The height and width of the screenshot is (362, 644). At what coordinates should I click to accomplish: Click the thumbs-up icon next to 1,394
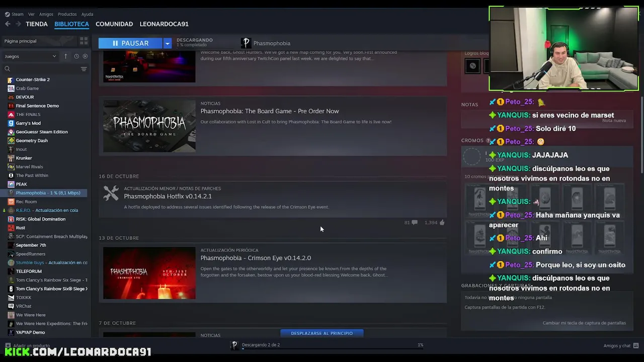coord(442,222)
